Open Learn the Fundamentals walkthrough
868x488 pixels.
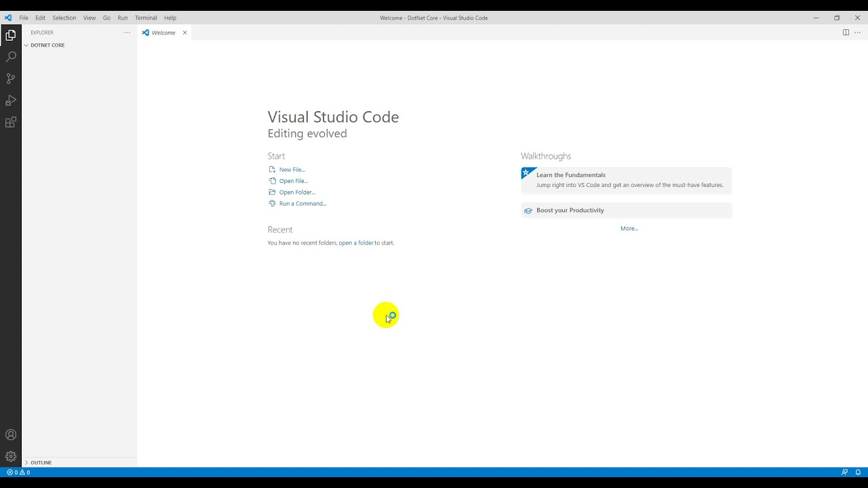[627, 180]
